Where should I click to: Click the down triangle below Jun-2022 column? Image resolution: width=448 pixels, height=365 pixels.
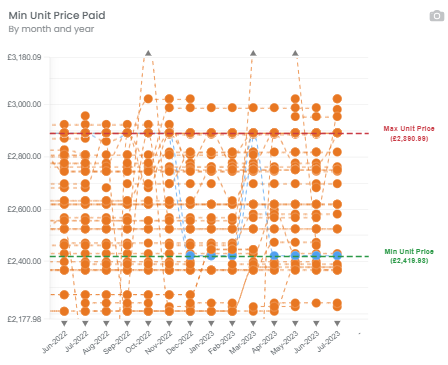pyautogui.click(x=64, y=323)
